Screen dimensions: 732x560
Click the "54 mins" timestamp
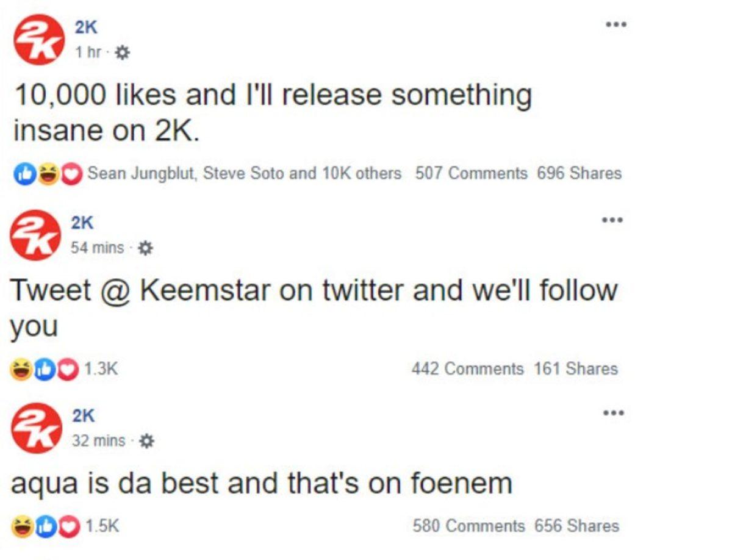pyautogui.click(x=98, y=248)
